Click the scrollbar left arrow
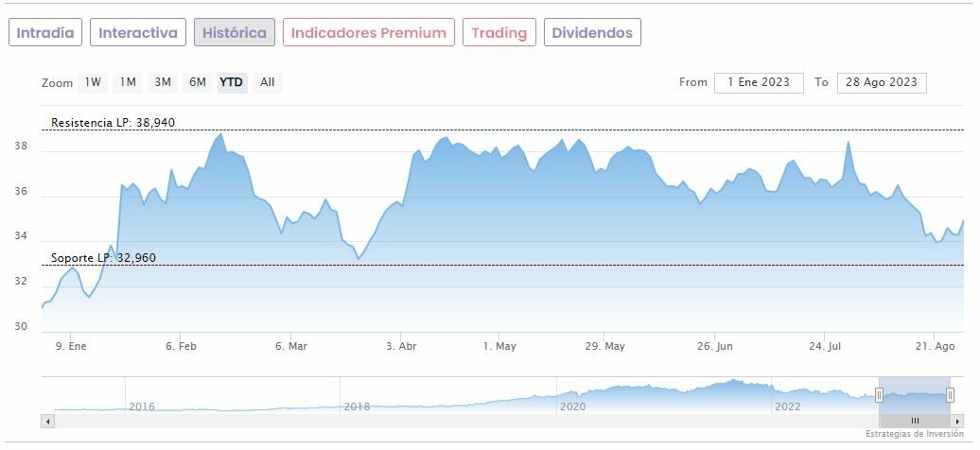980x450 pixels. (x=46, y=421)
